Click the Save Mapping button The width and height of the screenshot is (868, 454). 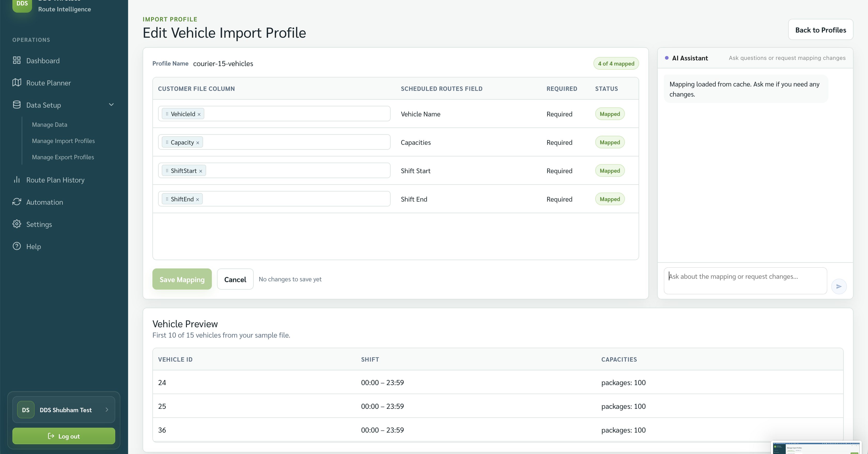point(182,279)
